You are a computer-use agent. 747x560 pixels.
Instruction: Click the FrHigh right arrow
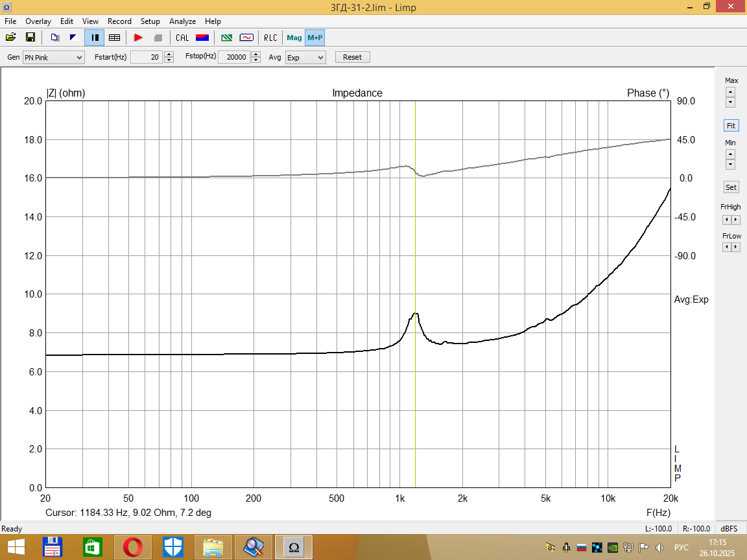735,220
